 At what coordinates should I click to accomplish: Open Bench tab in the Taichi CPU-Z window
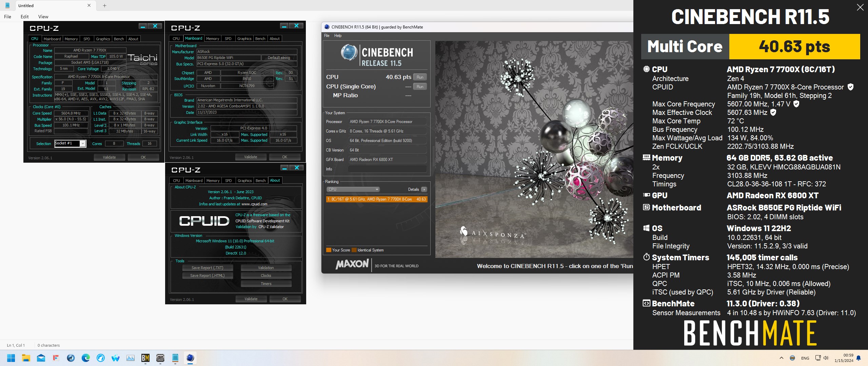pos(119,39)
